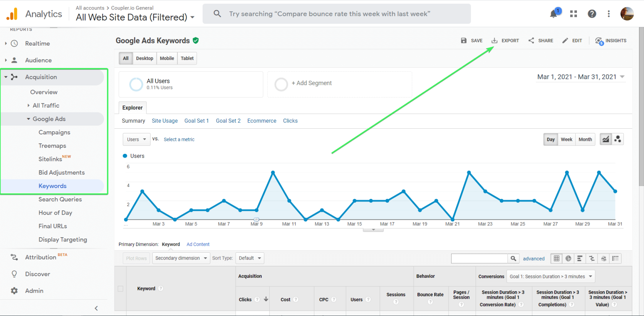The width and height of the screenshot is (644, 316).
Task: Switch to the Mobile device tab
Action: click(166, 58)
